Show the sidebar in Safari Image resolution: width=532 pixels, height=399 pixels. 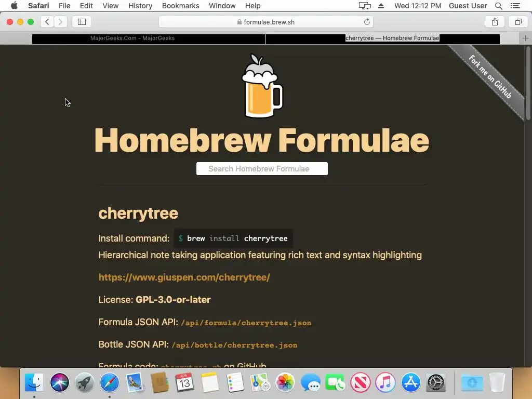coord(82,22)
